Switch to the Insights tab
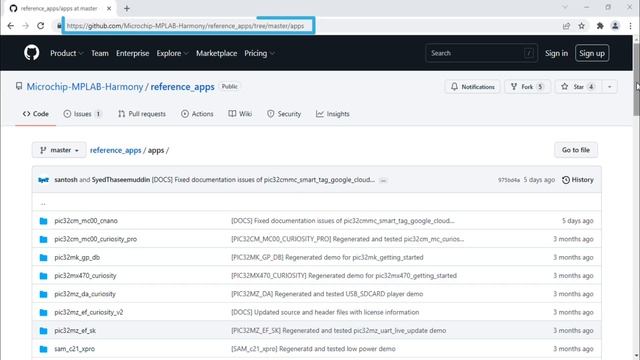Screen dimensions: 640x360 333,114
